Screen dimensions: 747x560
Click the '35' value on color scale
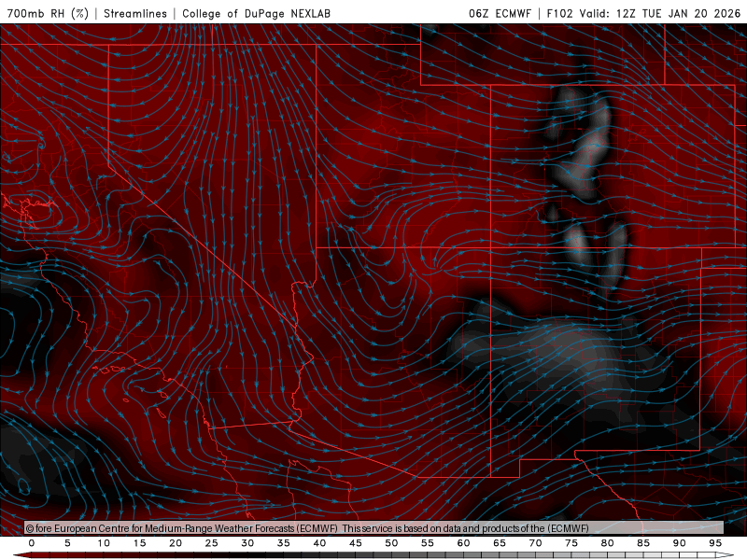click(x=284, y=543)
